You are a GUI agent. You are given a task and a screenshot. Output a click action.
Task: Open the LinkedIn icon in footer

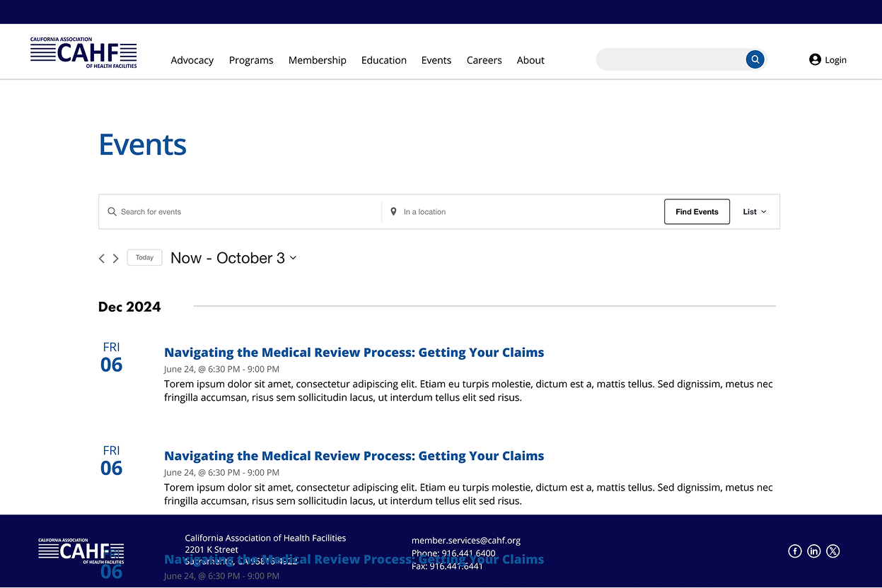[x=814, y=551]
